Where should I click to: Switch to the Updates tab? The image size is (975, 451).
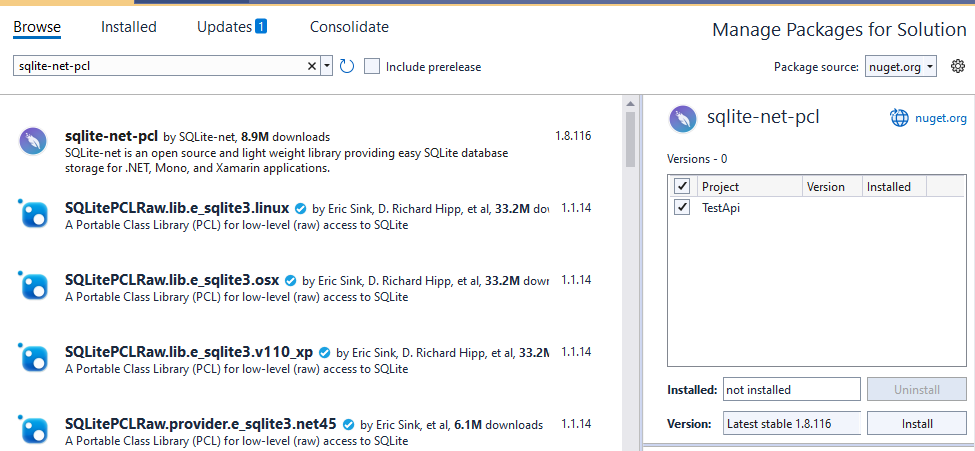click(x=224, y=27)
